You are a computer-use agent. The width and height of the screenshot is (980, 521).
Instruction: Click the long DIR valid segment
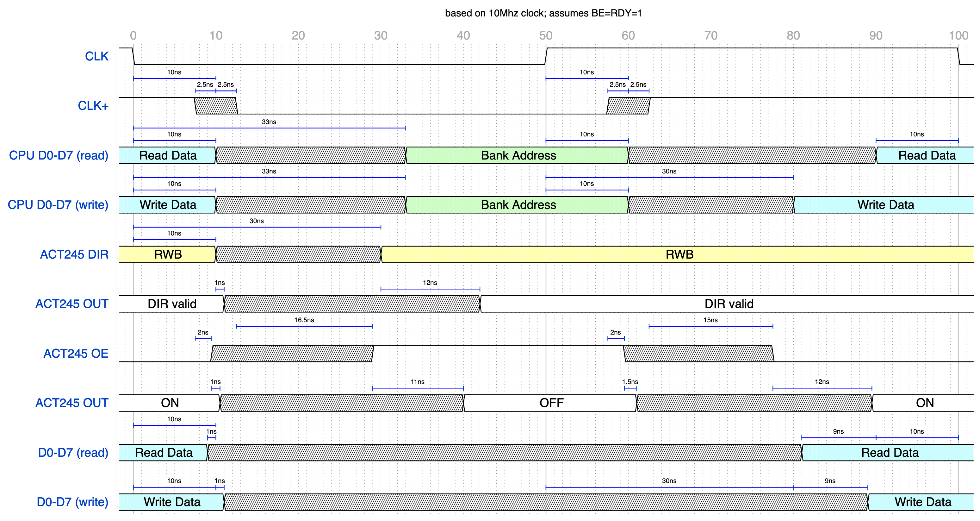pos(727,304)
